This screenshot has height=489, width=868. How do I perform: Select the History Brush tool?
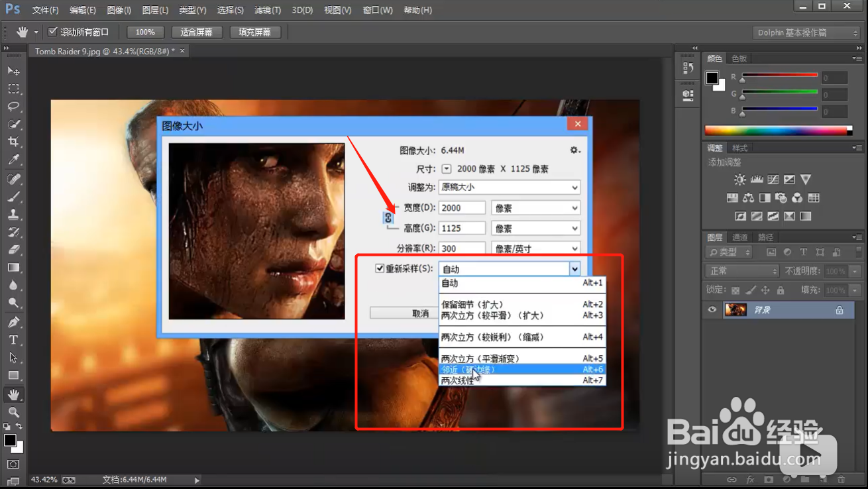13,233
